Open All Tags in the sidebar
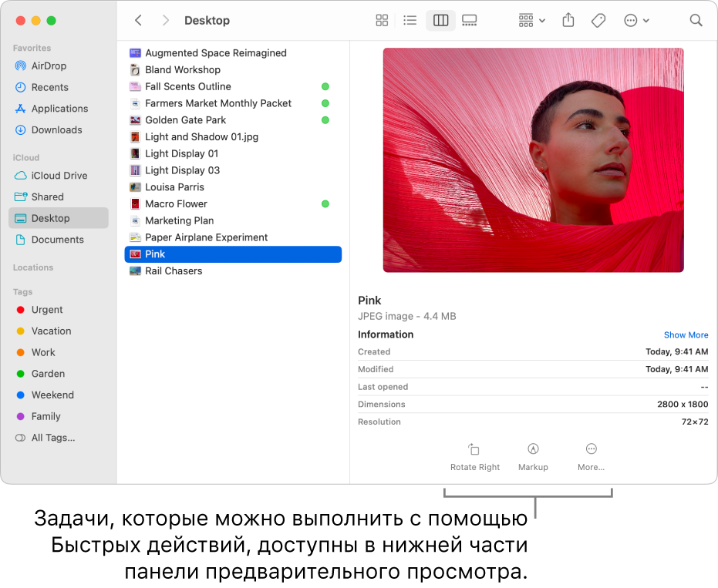Viewport: 718px width, 588px height. (50, 438)
